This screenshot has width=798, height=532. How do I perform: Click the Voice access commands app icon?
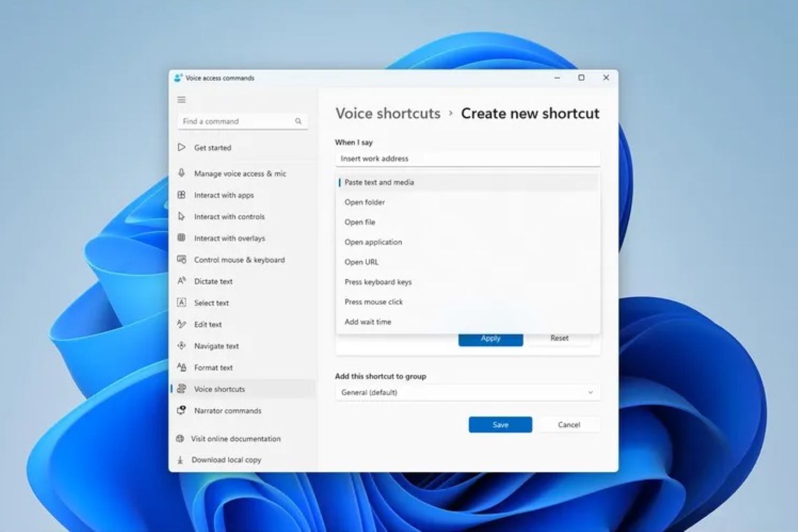[x=178, y=78]
